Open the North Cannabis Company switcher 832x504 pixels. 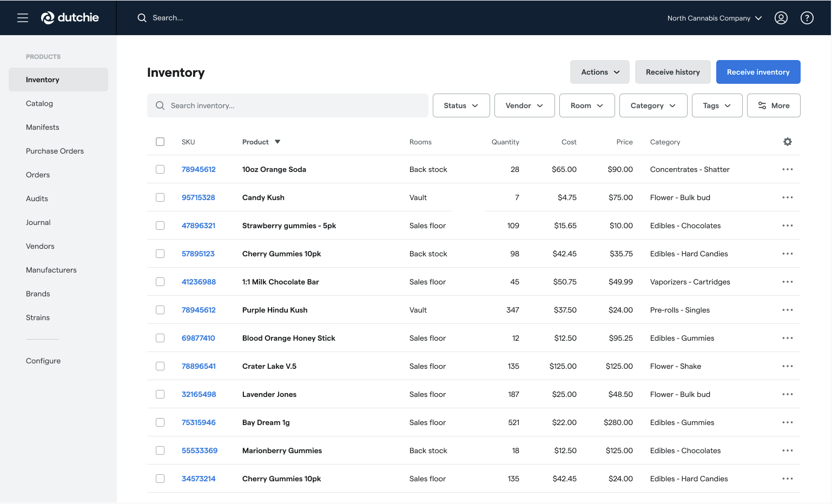(x=714, y=18)
